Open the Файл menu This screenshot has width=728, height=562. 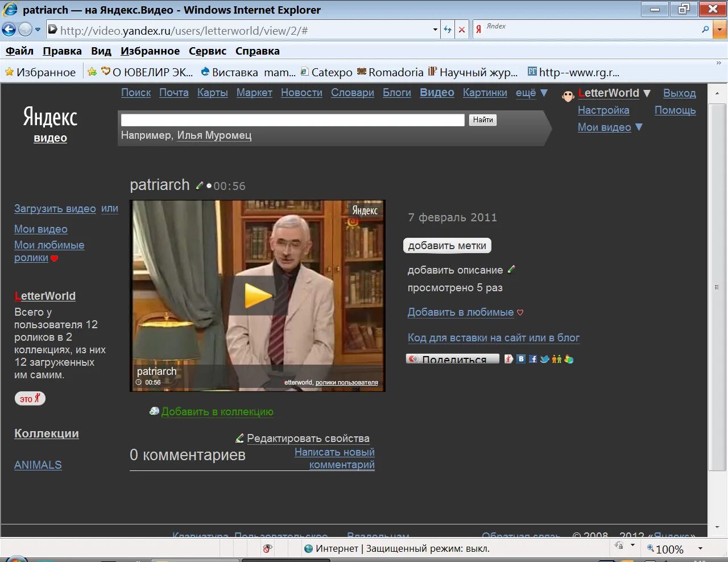pyautogui.click(x=19, y=51)
